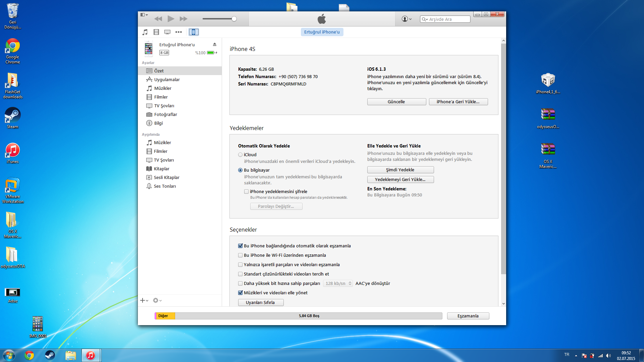Toggle automatic sync when iPhone is connected

tap(240, 246)
